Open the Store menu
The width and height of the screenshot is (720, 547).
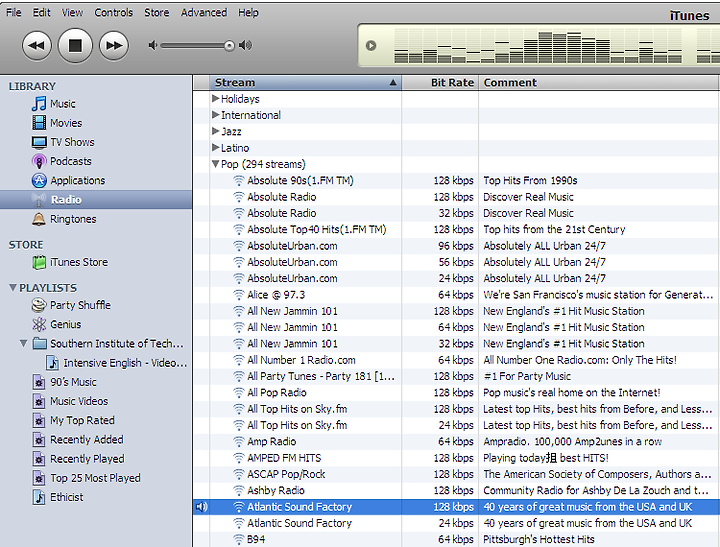[x=157, y=12]
